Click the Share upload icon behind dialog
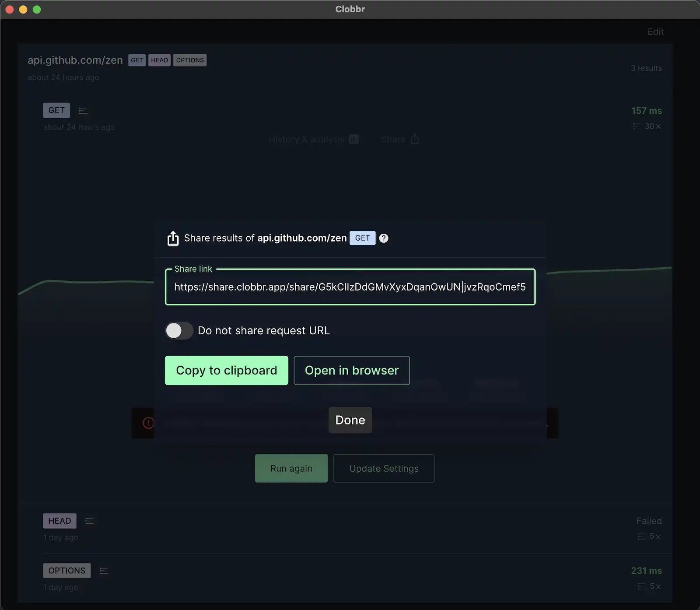Viewport: 700px width, 610px height. pos(415,139)
